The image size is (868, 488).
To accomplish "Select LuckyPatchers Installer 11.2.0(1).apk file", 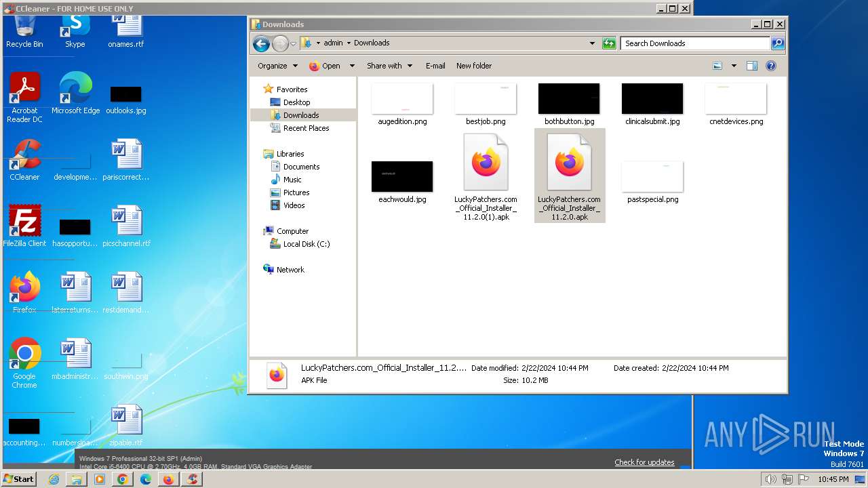I will coord(486,177).
